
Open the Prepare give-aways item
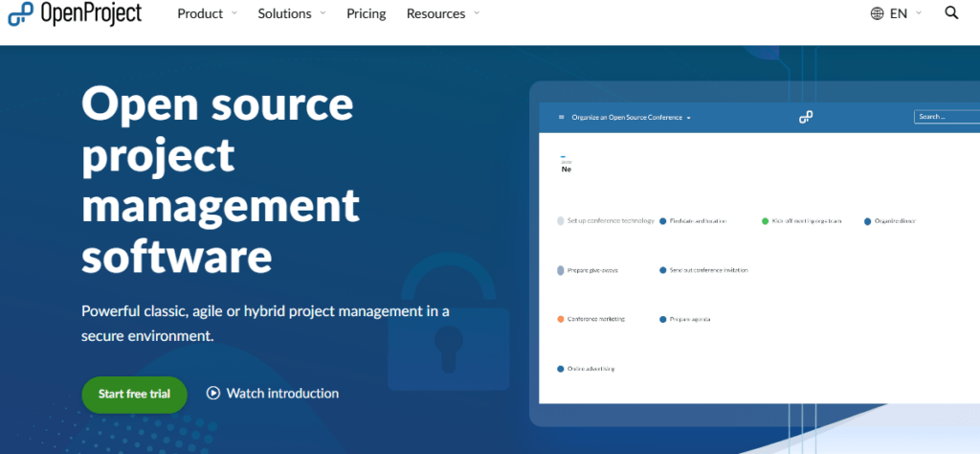(588, 271)
